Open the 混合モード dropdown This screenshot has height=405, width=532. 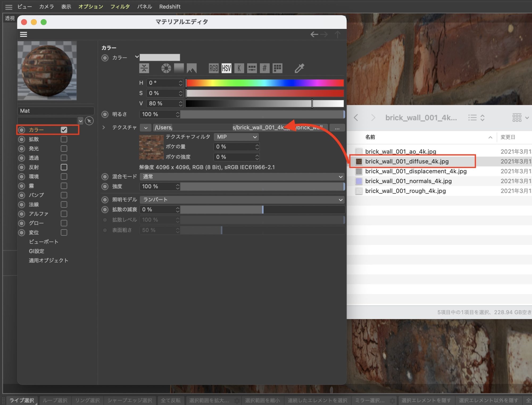(242, 177)
